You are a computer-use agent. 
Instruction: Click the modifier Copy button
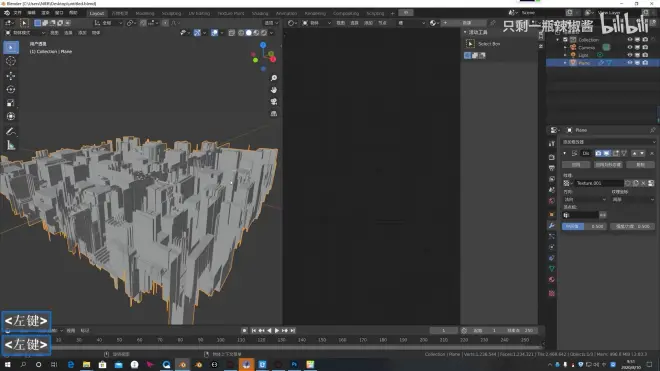pos(640,165)
